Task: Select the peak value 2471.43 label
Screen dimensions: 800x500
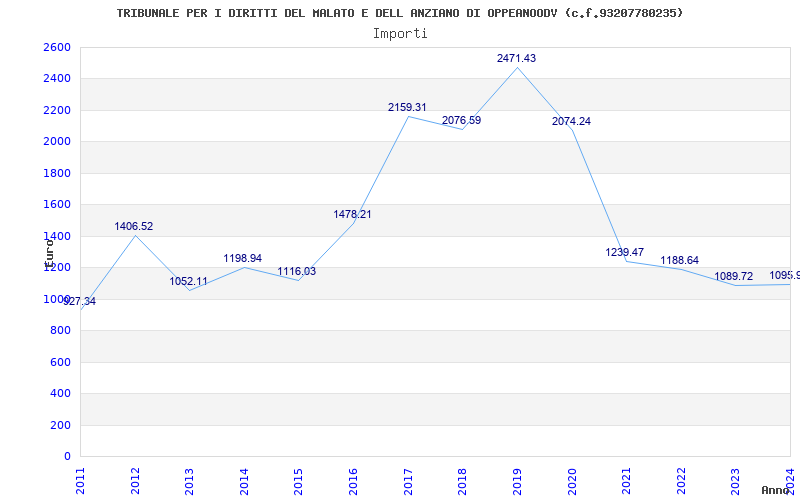Action: click(516, 58)
